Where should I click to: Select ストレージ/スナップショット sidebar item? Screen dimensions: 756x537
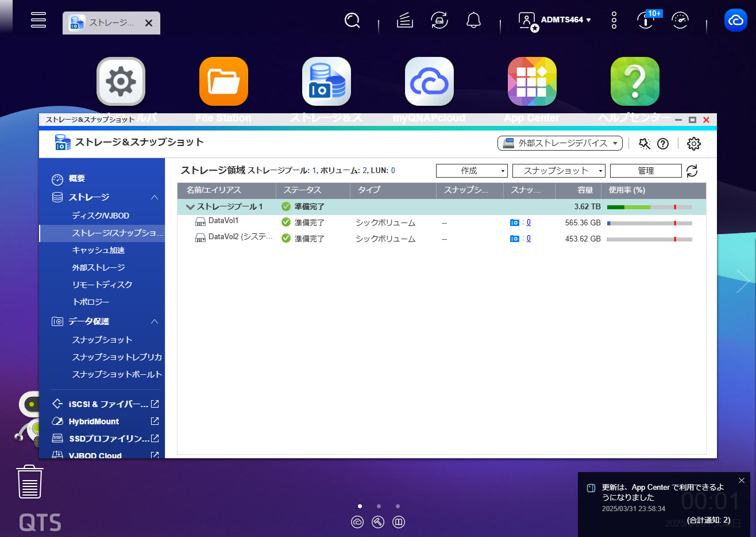coord(102,233)
